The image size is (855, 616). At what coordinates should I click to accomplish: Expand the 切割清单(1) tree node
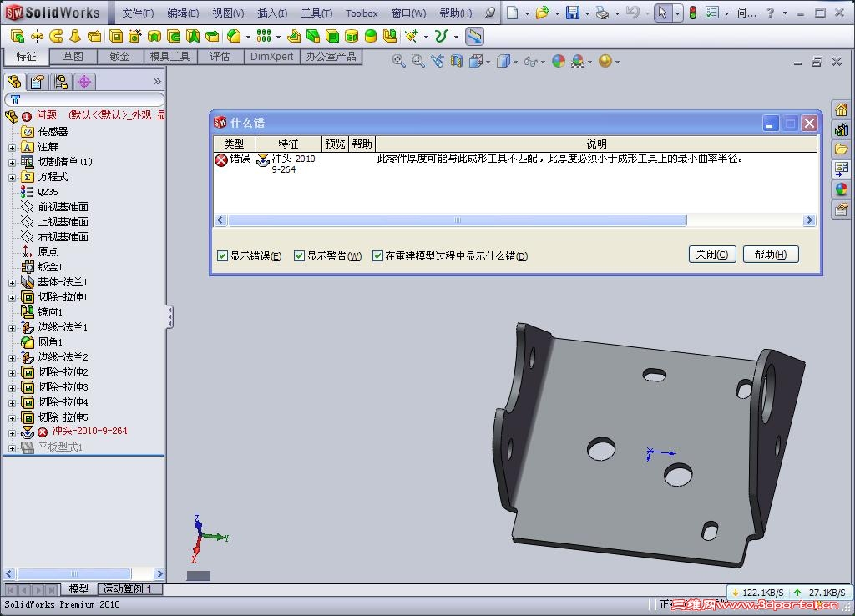pyautogui.click(x=12, y=163)
